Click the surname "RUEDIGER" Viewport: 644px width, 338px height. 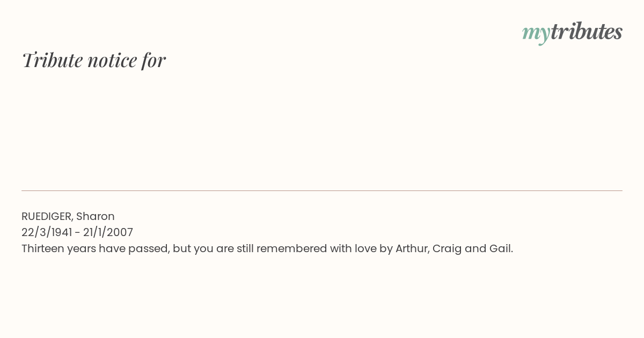tap(47, 216)
